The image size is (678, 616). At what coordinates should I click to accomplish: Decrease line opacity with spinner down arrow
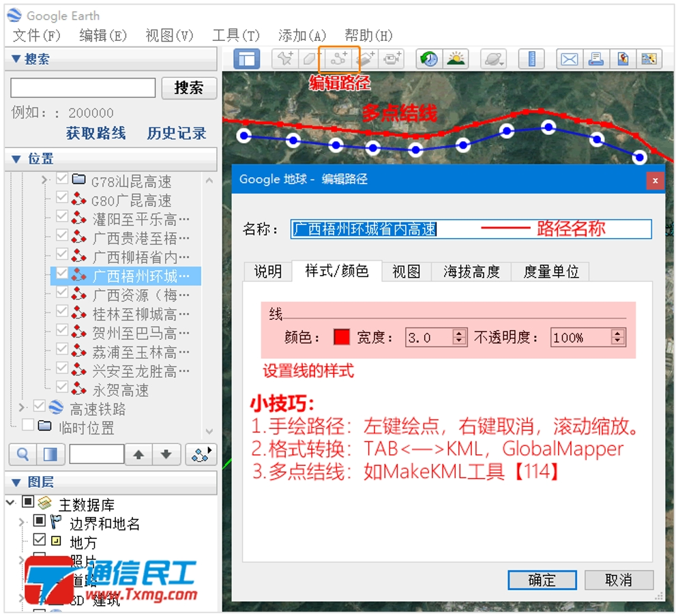618,341
